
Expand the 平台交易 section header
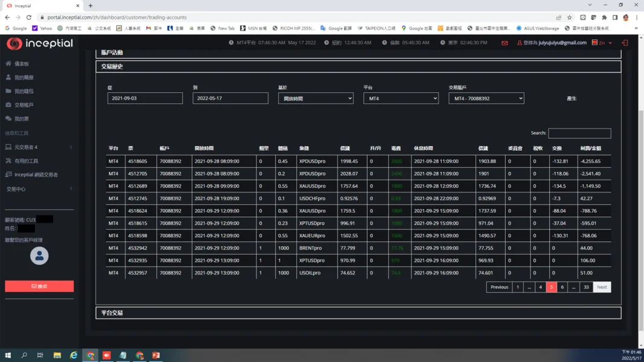[359, 313]
